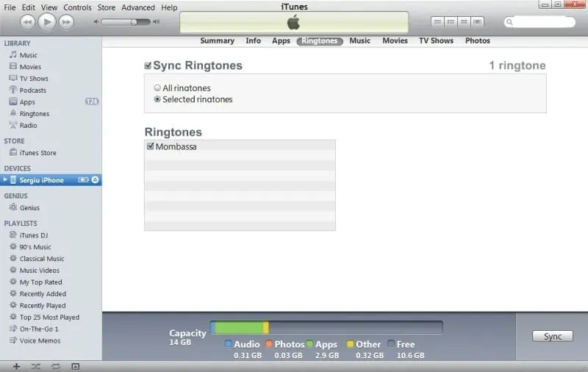
Task: Show the artwork viewer panel button
Action: point(76,366)
